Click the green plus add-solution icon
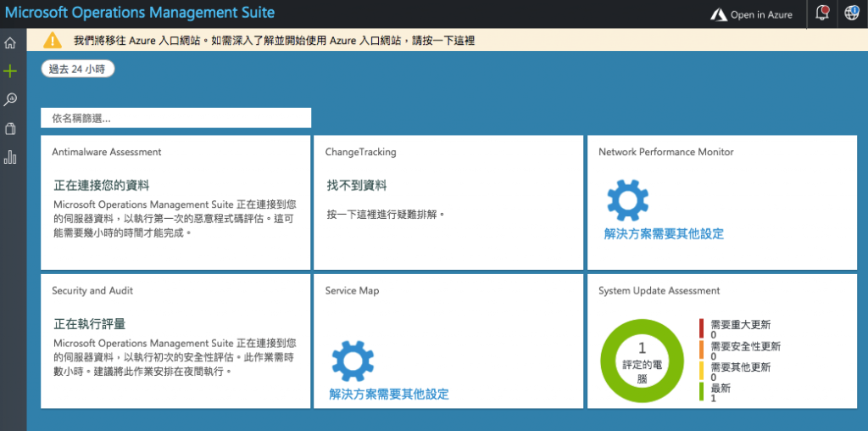Viewport: 868px width, 431px height. click(10, 71)
